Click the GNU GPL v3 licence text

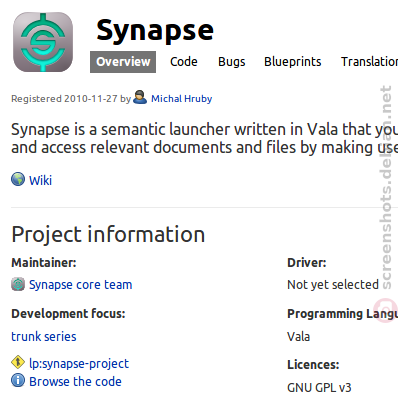point(319,388)
